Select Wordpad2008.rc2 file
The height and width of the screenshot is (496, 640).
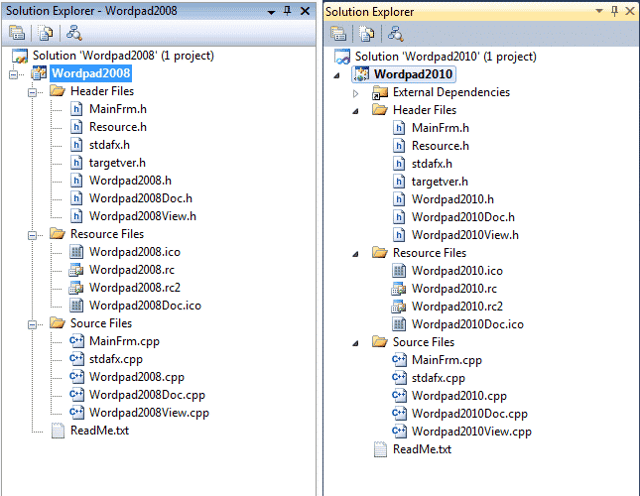click(135, 288)
